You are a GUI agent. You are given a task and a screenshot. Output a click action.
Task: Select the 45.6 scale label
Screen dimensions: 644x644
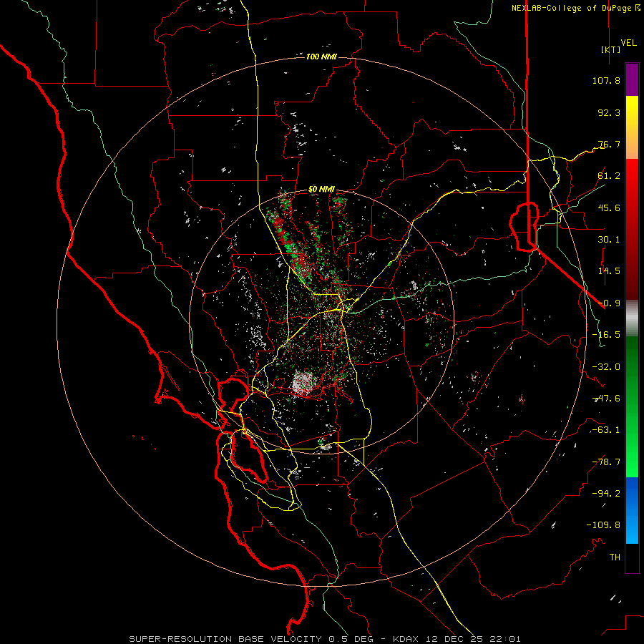[x=609, y=208]
